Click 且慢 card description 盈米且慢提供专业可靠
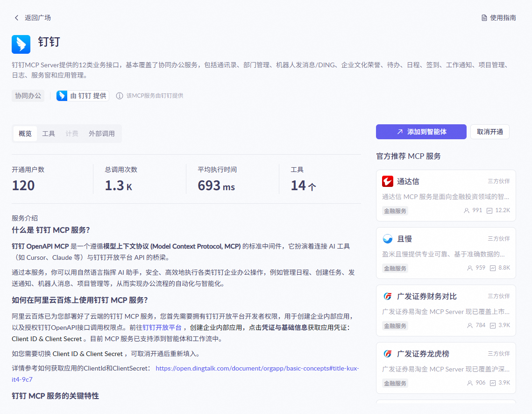The height and width of the screenshot is (414, 532). pyautogui.click(x=443, y=254)
